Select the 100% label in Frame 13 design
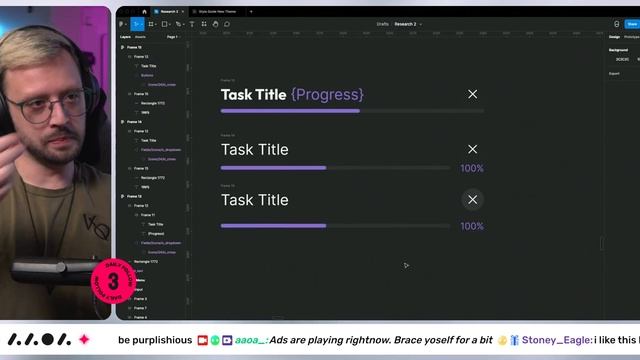The height and width of the screenshot is (360, 640). click(472, 226)
